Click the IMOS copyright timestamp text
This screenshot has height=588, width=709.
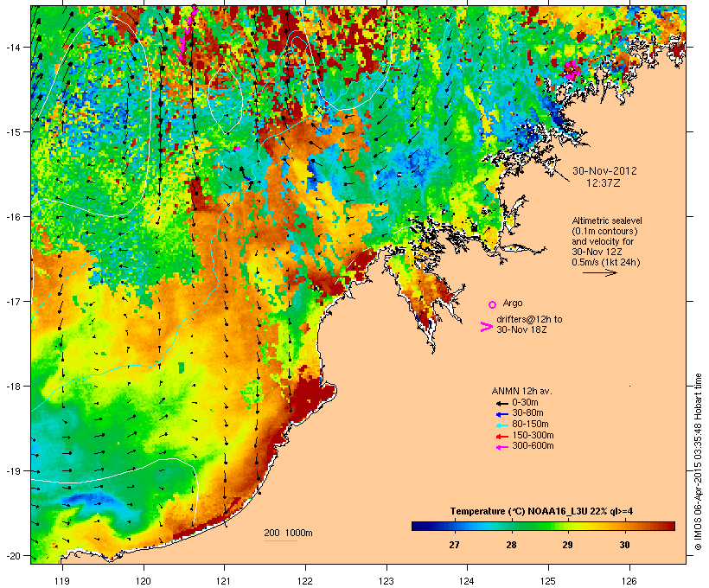[x=698, y=462]
